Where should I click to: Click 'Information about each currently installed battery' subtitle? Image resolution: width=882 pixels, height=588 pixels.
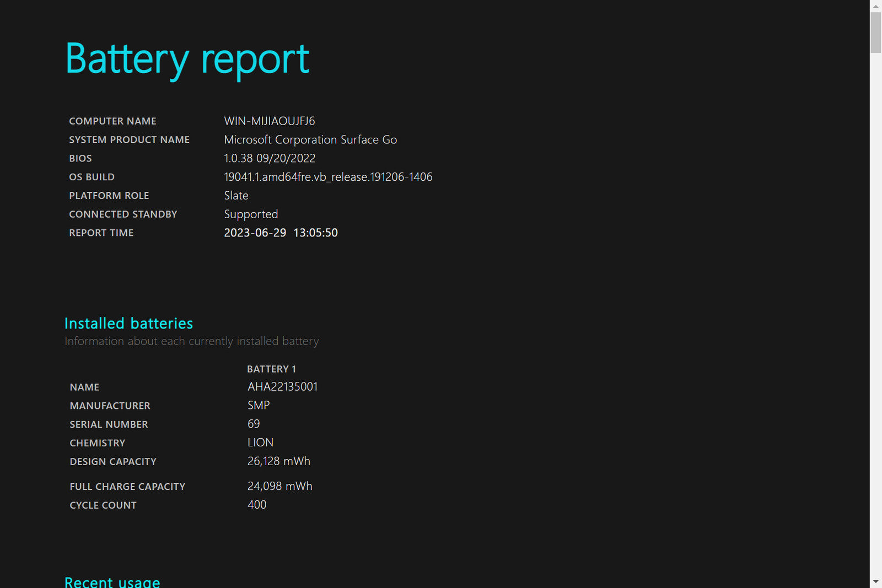tap(191, 342)
